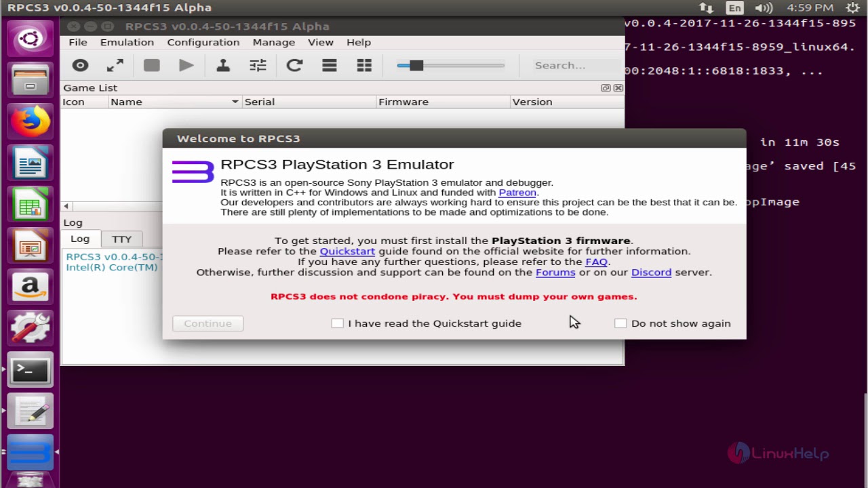Open the FAQ link
The image size is (868, 488).
click(597, 262)
